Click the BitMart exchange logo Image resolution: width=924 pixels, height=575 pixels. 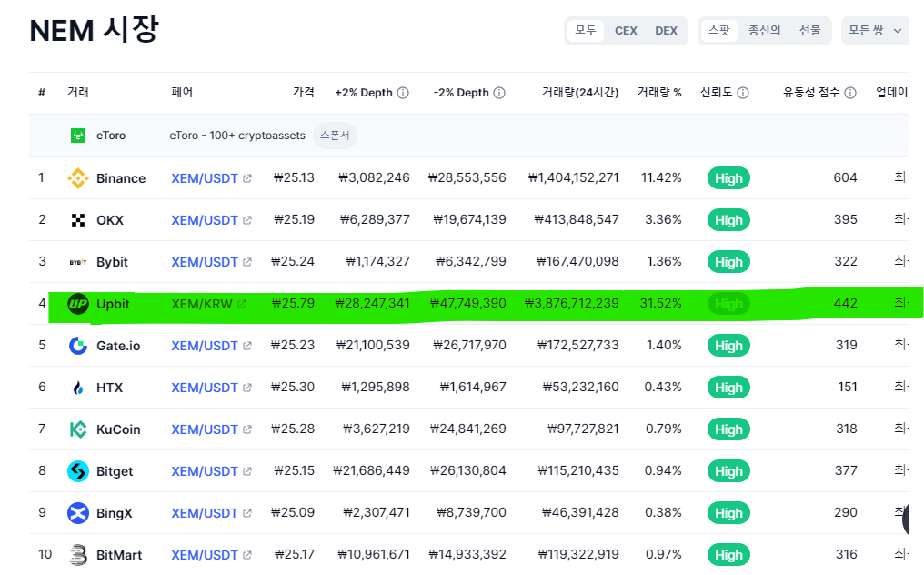(78, 555)
